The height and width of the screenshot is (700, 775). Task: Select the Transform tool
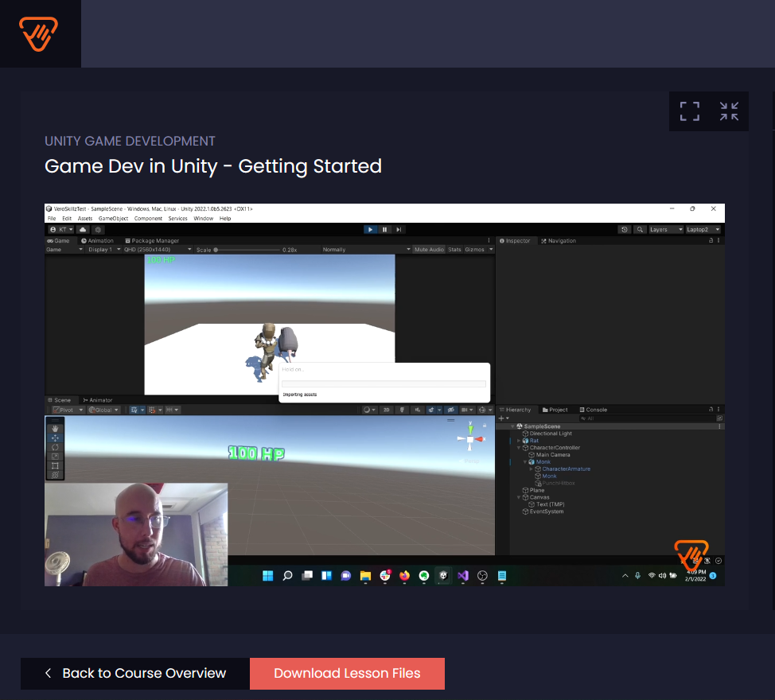[55, 475]
